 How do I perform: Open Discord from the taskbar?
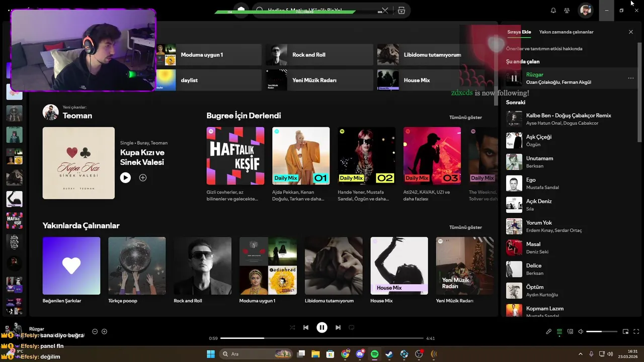(360, 354)
